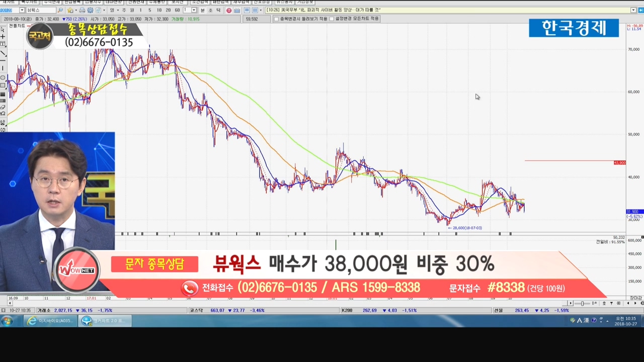Viewport: 644px width, 362px height.
Task: Click the printer icon in toolbar
Action: point(82,10)
